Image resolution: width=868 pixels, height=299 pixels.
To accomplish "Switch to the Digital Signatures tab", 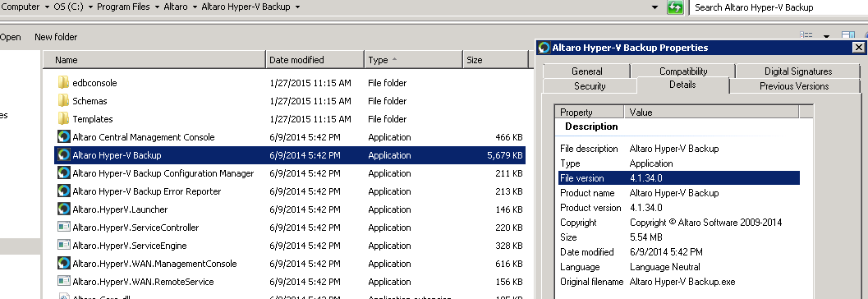I will [x=797, y=71].
